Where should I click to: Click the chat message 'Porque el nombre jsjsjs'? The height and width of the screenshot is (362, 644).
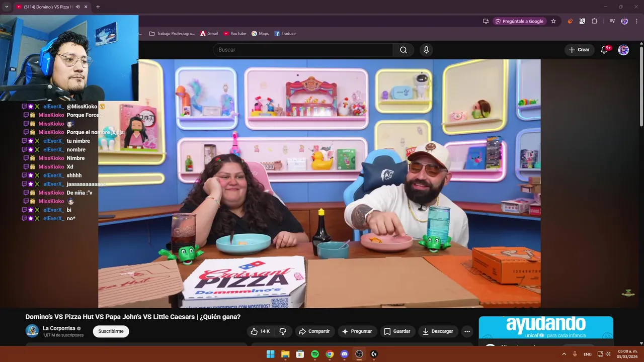pyautogui.click(x=95, y=132)
